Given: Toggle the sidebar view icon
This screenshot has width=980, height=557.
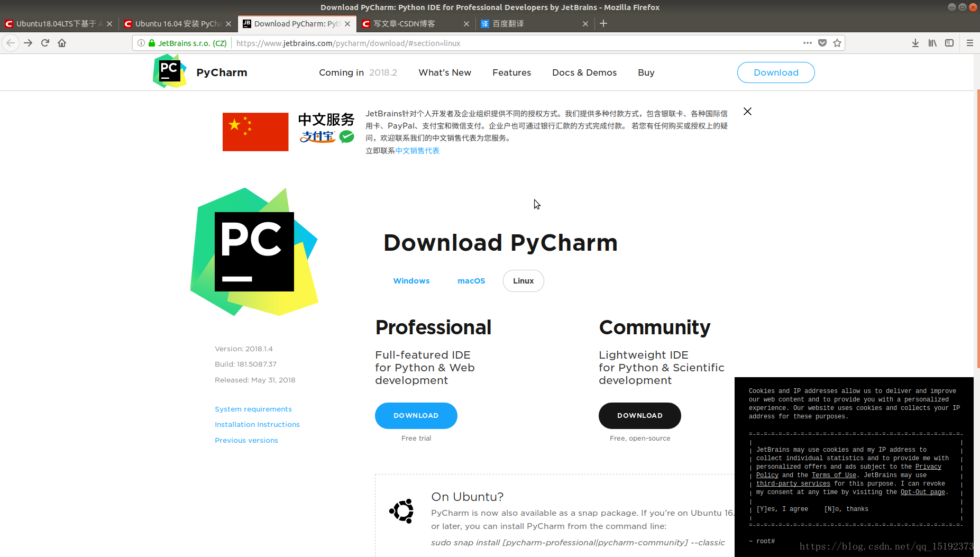Looking at the screenshot, I should (x=949, y=43).
